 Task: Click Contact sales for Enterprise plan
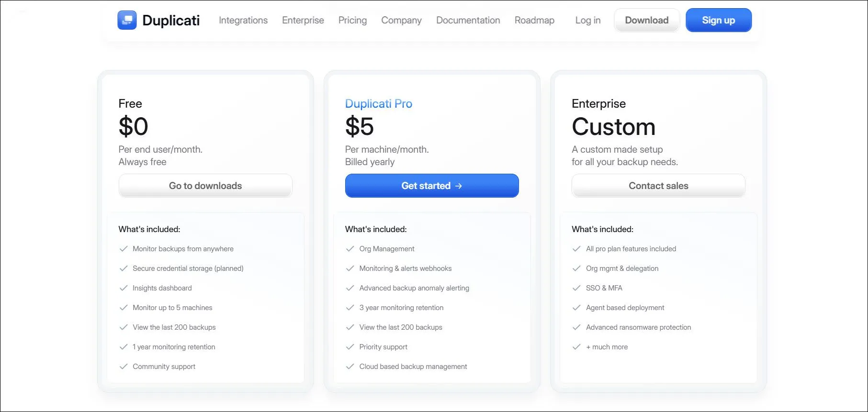click(x=658, y=186)
